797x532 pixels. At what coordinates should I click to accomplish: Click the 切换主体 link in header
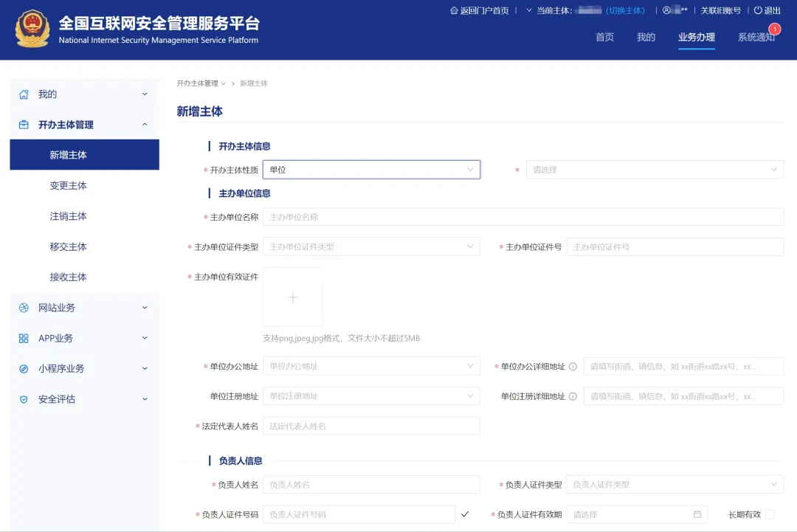coord(625,10)
